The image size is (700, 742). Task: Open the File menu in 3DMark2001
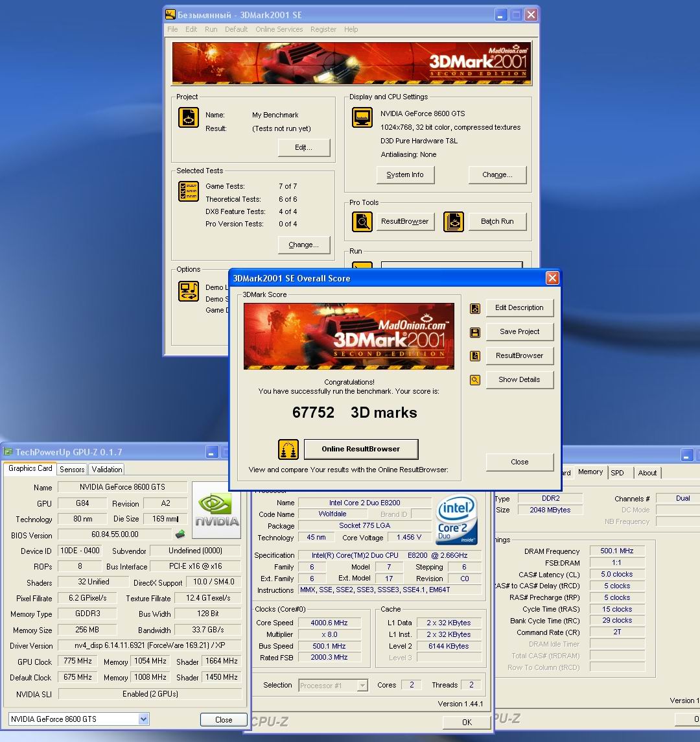[x=172, y=29]
